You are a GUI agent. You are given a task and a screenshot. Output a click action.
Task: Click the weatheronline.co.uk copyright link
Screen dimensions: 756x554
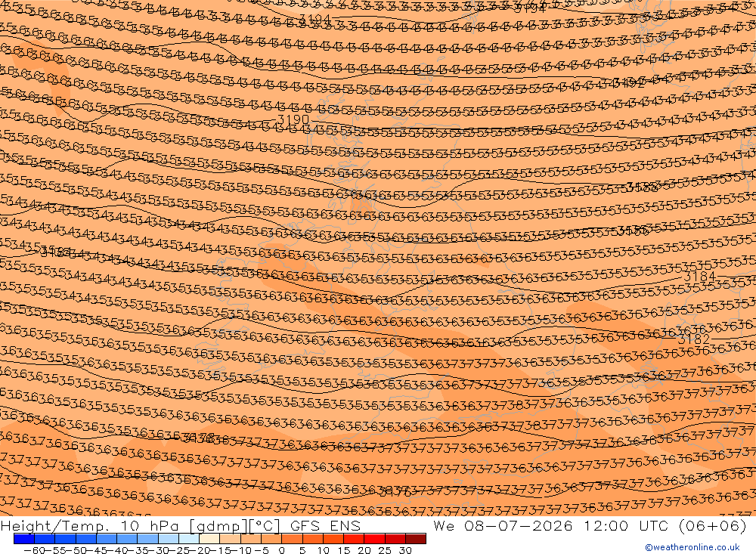(x=692, y=547)
